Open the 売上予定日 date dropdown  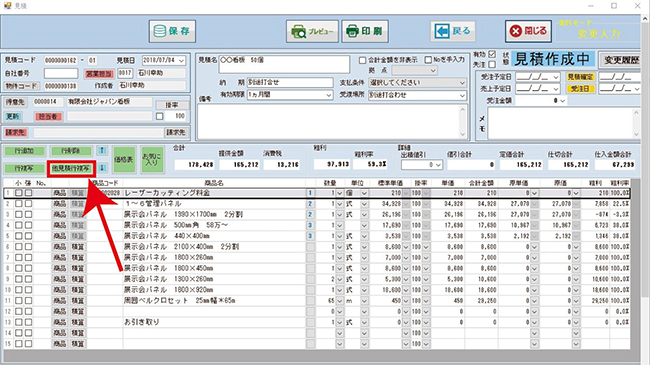click(x=556, y=89)
